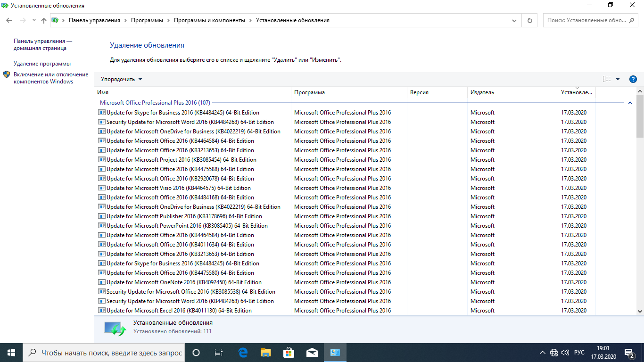Sort by the Программа column header
This screenshot has width=644, height=362.
click(349, 92)
